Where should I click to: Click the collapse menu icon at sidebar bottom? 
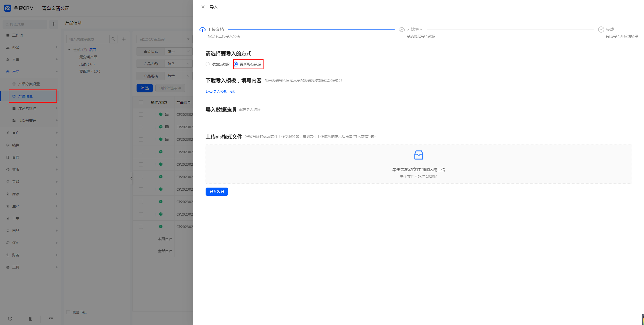pos(51,319)
